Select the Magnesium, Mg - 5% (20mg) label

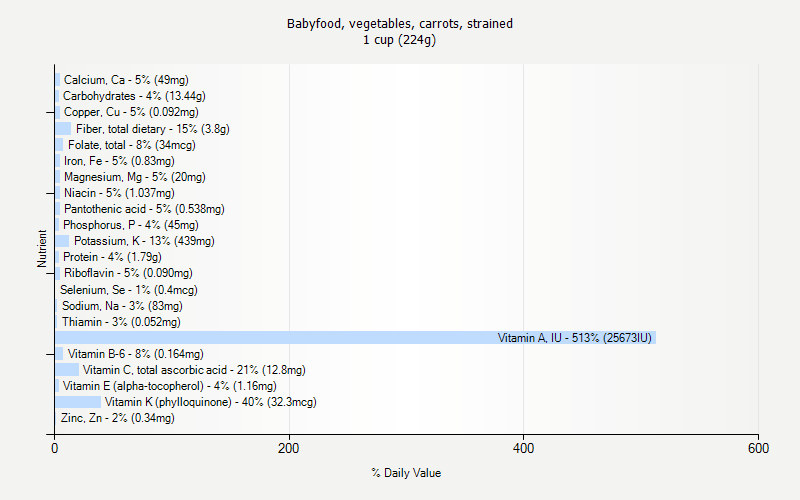click(x=135, y=177)
